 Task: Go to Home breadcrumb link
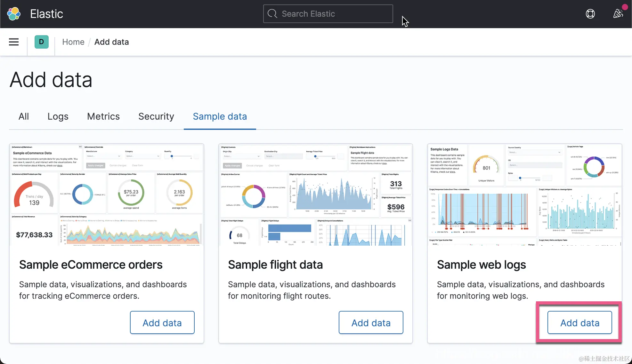coord(73,42)
